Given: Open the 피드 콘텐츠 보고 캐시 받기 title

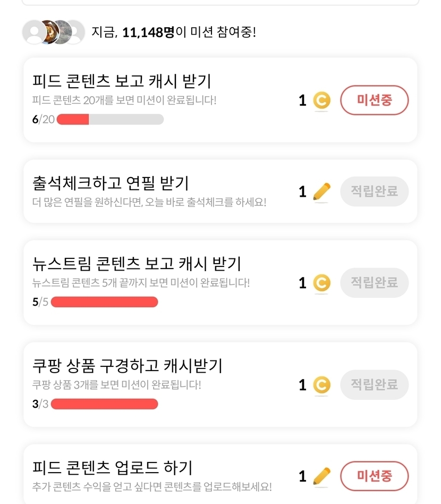Looking at the screenshot, I should (x=122, y=81).
